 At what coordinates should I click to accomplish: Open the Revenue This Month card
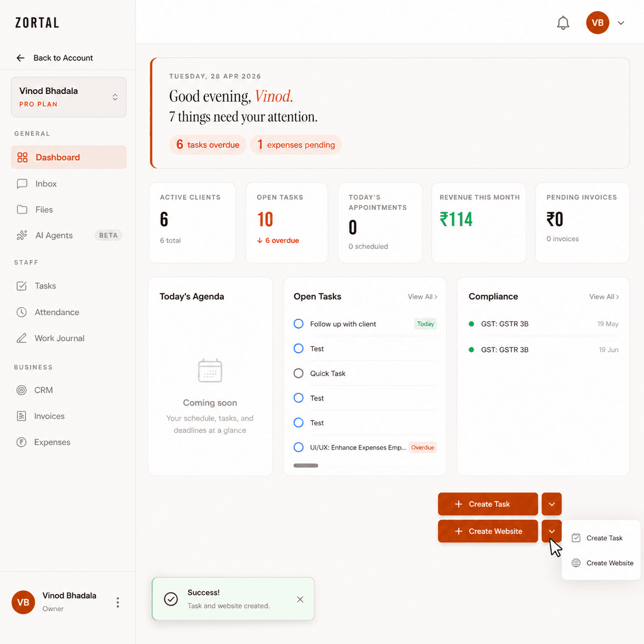click(479, 222)
